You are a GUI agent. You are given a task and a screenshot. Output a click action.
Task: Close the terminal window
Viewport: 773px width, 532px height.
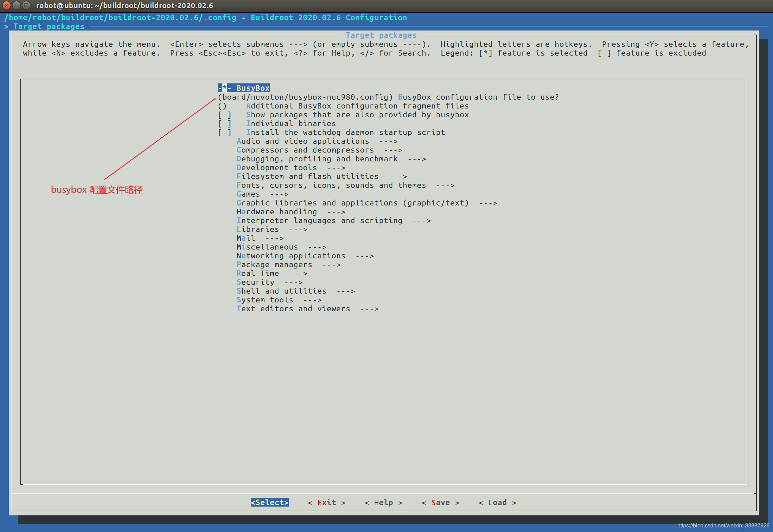[6, 5]
